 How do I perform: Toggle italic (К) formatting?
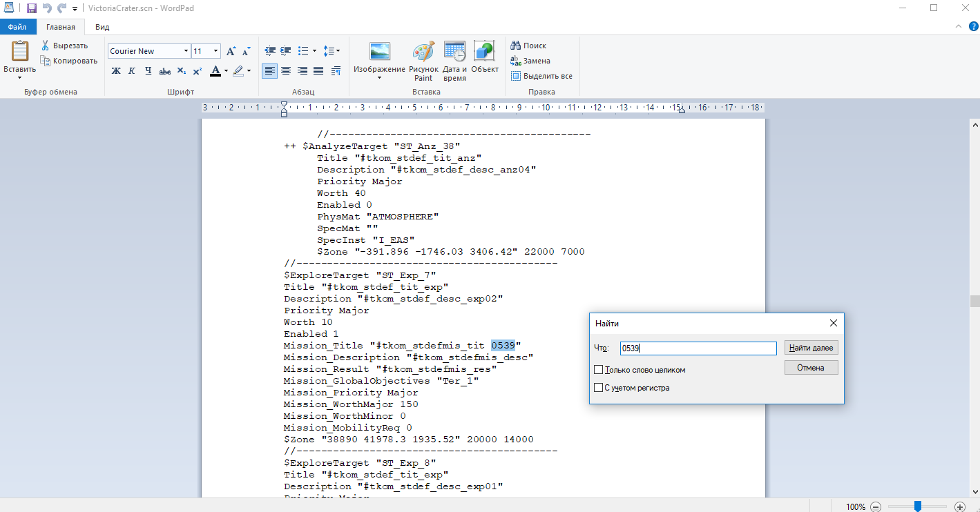pos(132,70)
